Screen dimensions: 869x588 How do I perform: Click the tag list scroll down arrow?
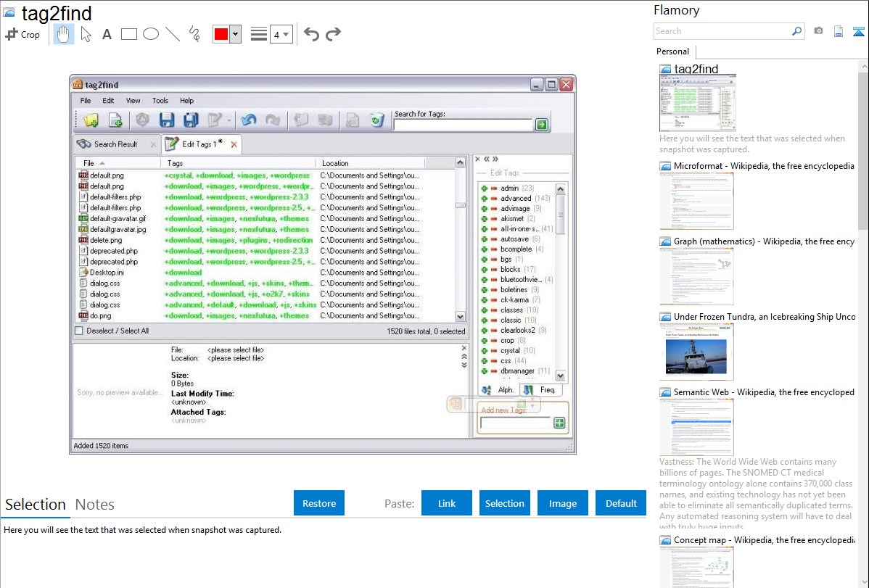[x=560, y=376]
